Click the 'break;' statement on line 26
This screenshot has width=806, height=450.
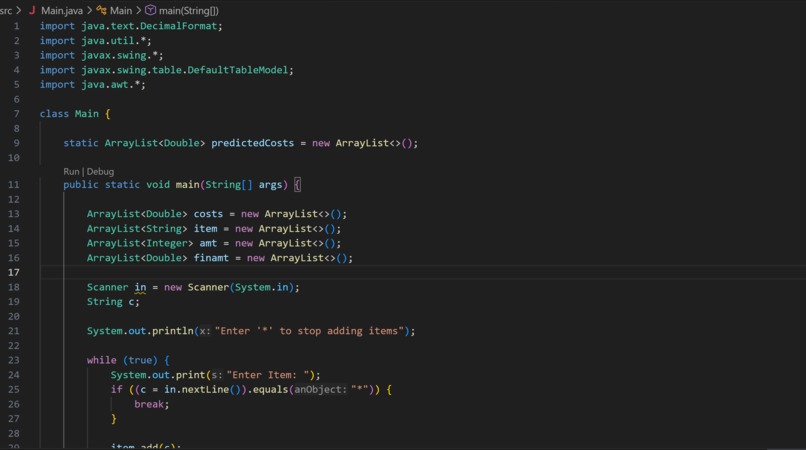click(x=152, y=404)
